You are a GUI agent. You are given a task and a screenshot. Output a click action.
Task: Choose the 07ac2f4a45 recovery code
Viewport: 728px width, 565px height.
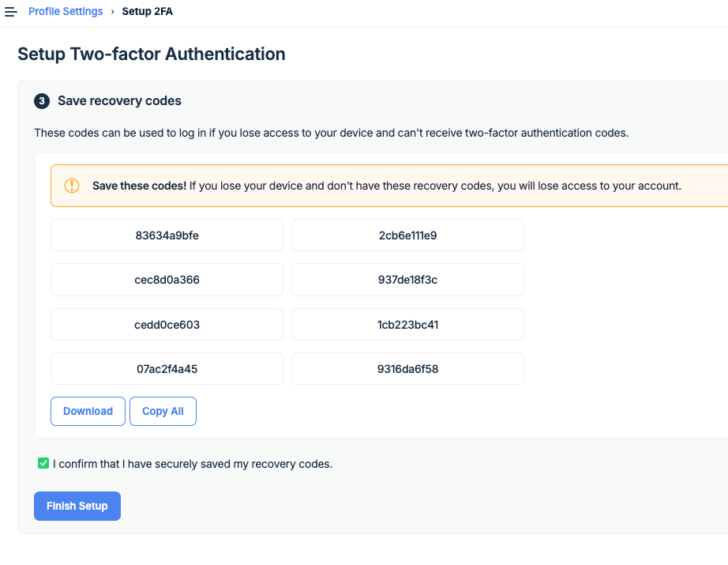[167, 369]
